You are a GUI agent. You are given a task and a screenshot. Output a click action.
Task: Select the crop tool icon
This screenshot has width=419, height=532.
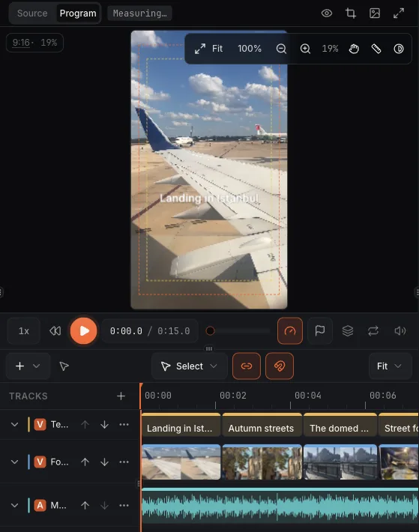coord(351,13)
